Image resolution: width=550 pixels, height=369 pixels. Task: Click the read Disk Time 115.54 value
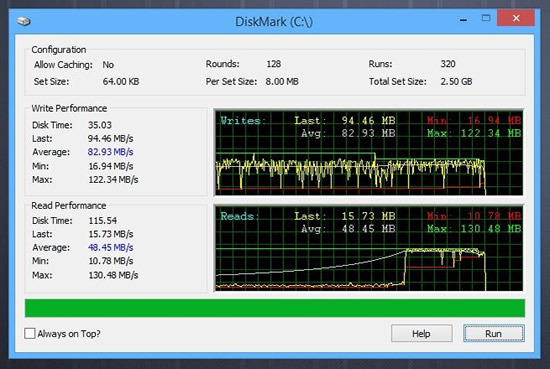tap(103, 221)
